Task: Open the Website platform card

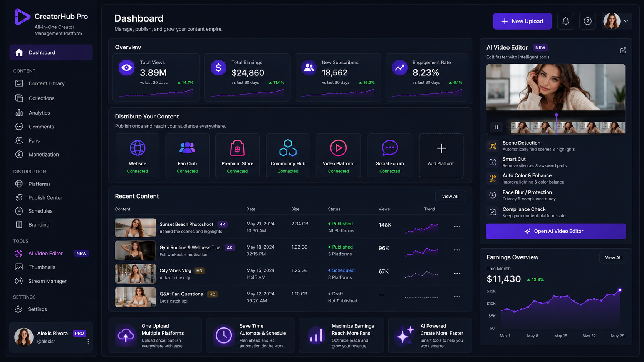Action: tap(138, 156)
